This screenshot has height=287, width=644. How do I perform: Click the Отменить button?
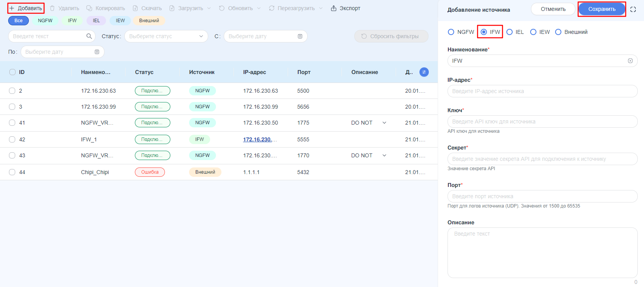(x=553, y=9)
